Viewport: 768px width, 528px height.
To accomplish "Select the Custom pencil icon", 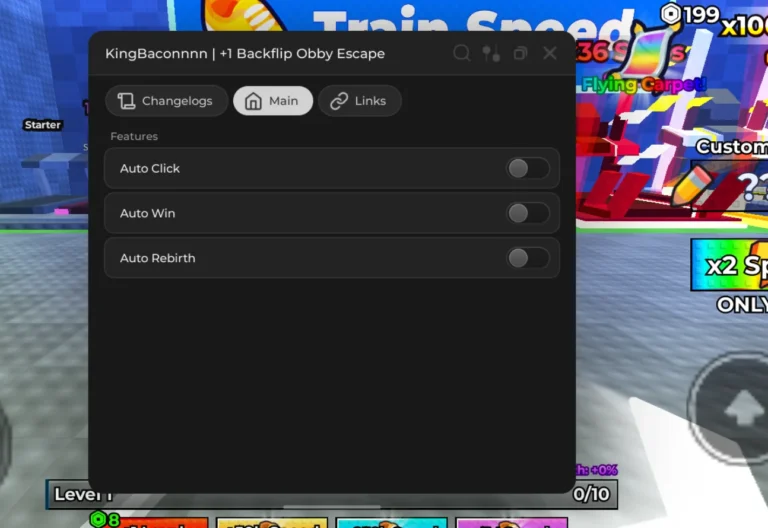I will (x=689, y=186).
